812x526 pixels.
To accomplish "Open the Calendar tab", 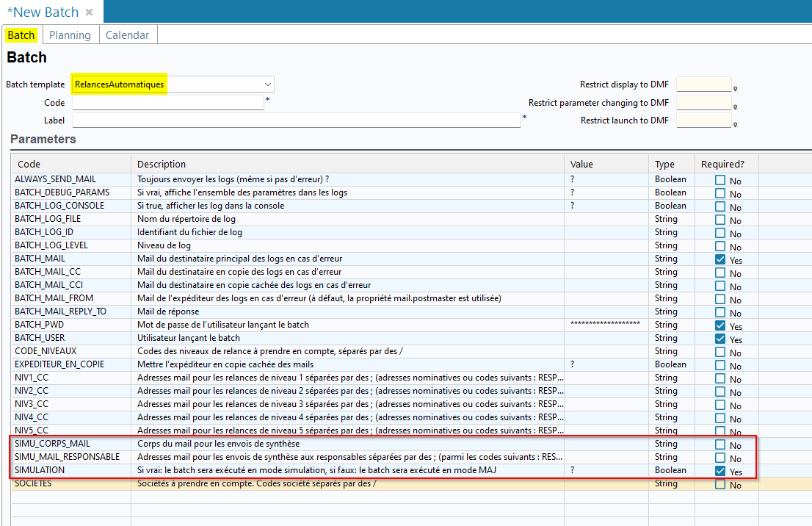I will pyautogui.click(x=127, y=35).
